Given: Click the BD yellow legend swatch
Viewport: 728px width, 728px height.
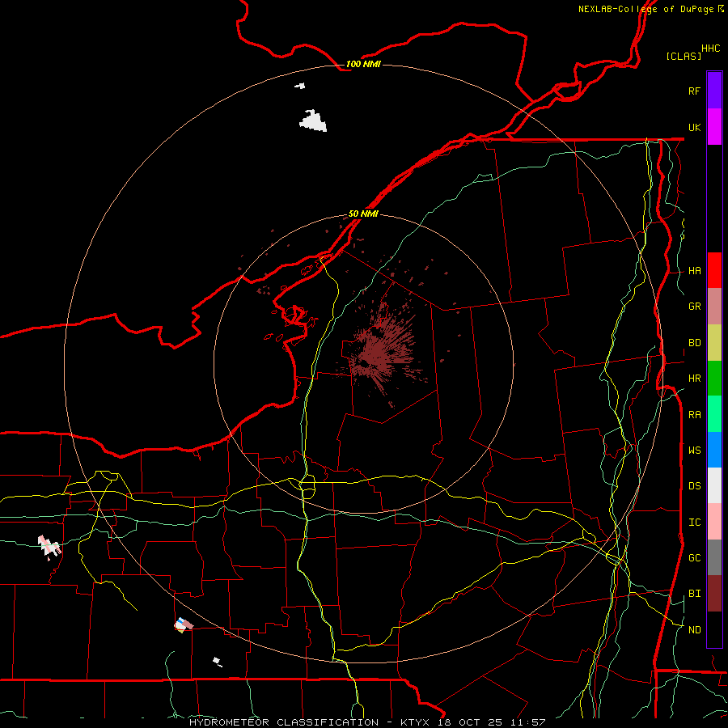Looking at the screenshot, I should tap(714, 343).
